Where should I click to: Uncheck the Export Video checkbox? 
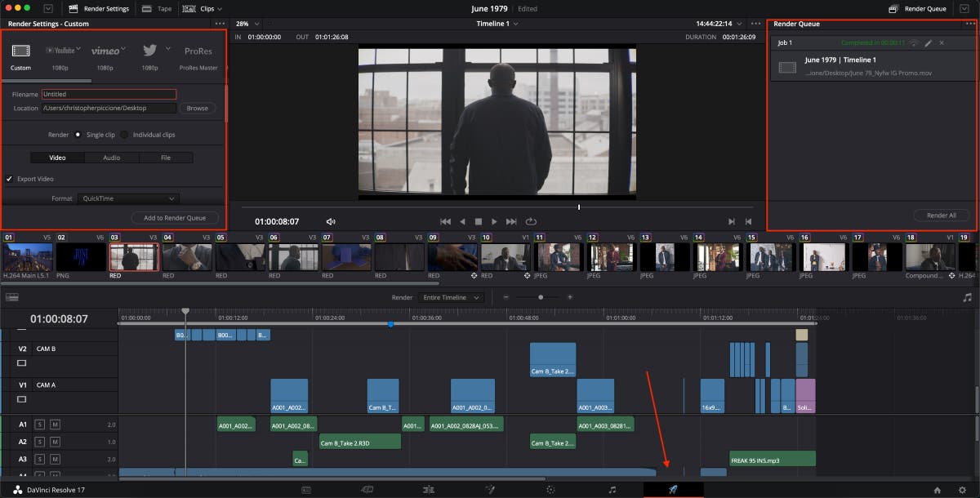coord(10,179)
